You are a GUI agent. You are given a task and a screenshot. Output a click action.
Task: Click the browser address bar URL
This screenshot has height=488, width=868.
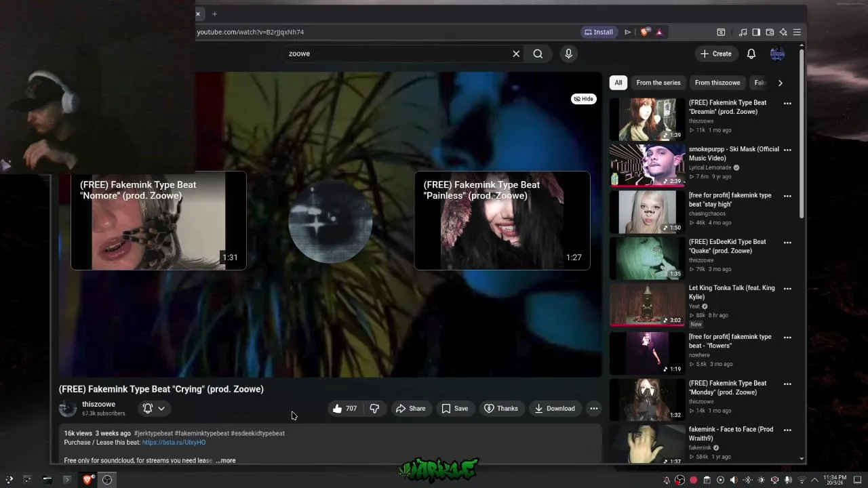[x=250, y=32]
